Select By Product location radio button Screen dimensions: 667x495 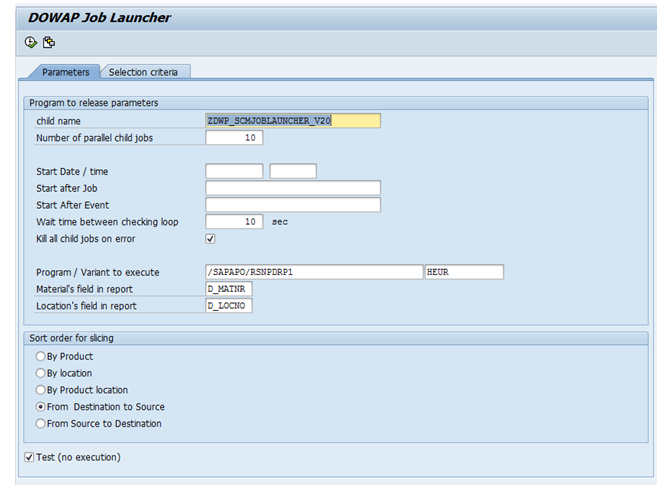[40, 390]
